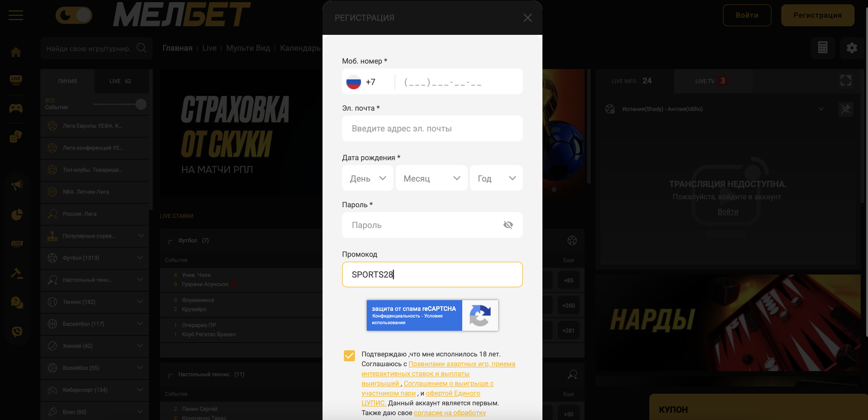Open the оферта Единого ЦУПИС link
Image resolution: width=868 pixels, height=420 pixels.
point(421,398)
